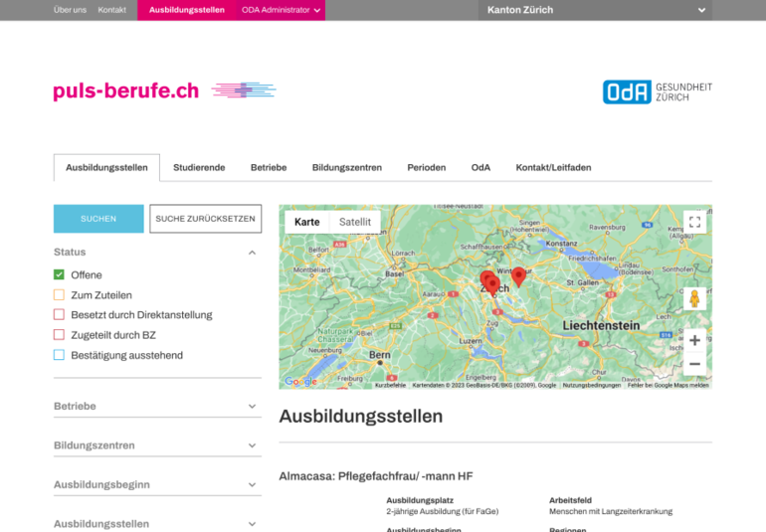Check the Zum Zuteilen checkbox
The width and height of the screenshot is (766, 532).
click(59, 295)
